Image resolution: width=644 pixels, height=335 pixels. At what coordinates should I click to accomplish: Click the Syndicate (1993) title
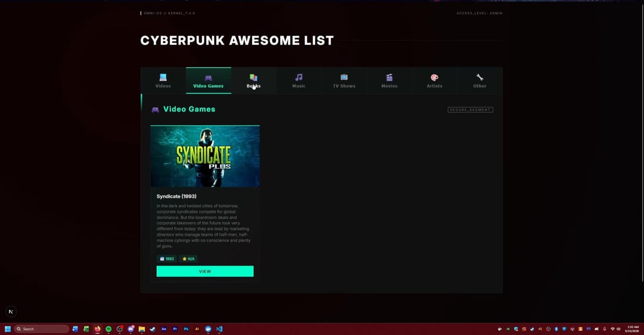click(x=177, y=196)
